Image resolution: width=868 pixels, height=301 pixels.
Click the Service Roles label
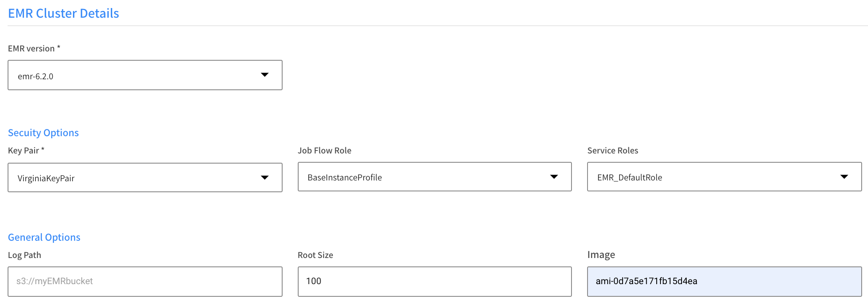coord(612,150)
